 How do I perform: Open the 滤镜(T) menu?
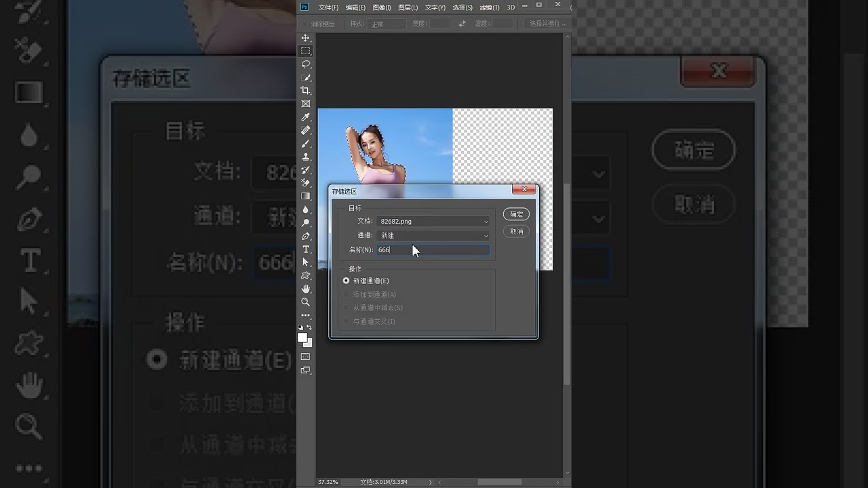(490, 7)
